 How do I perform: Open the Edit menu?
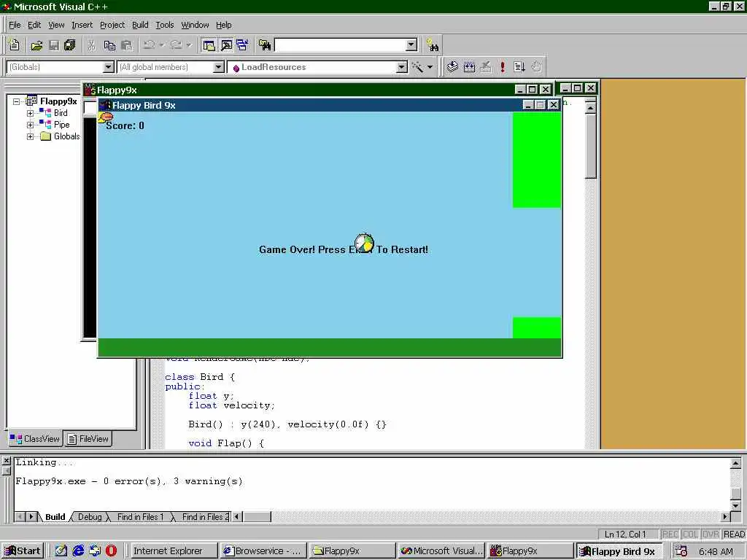tap(34, 25)
